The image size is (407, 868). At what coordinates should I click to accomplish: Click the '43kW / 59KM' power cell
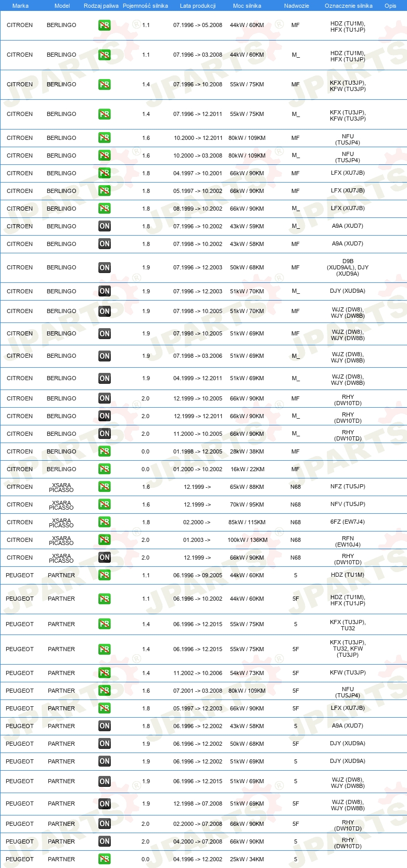click(247, 226)
